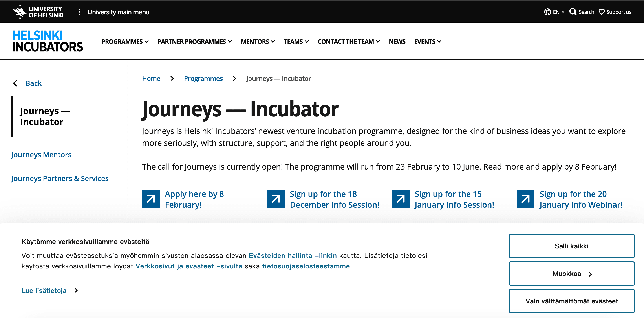The width and height of the screenshot is (644, 318).
Task: Expand the EVENTS dropdown
Action: coord(427,42)
